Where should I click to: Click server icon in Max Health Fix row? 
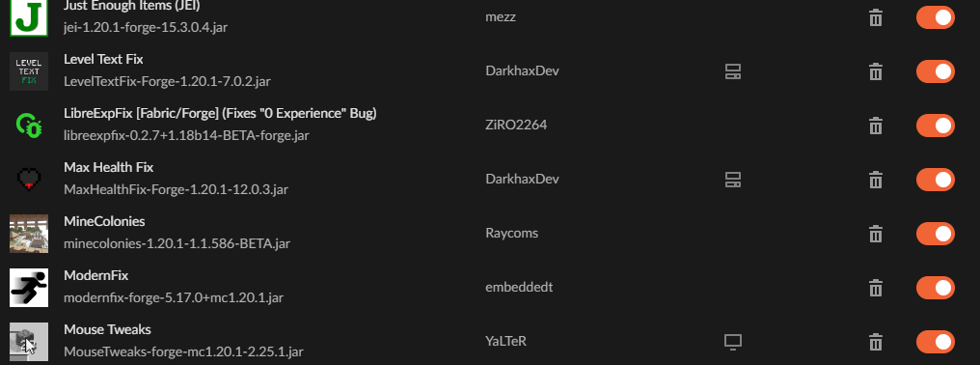tap(732, 180)
